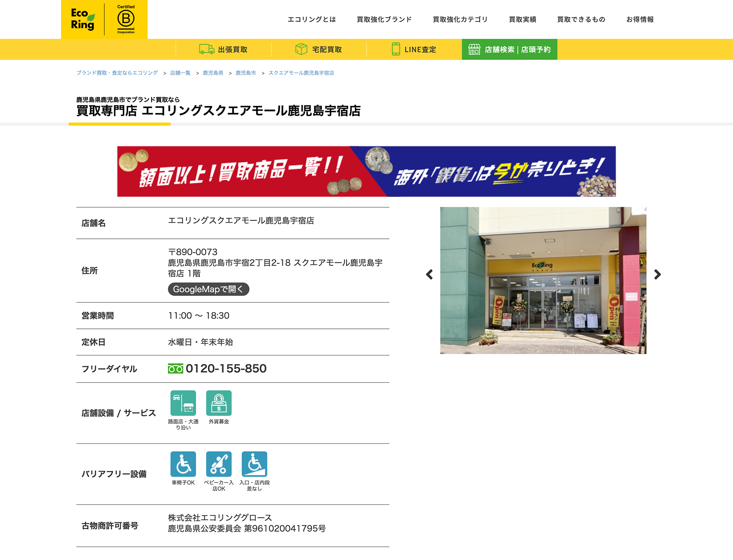Open the 買取できるもの menu item
Screen dimensions: 733x560
[581, 19]
